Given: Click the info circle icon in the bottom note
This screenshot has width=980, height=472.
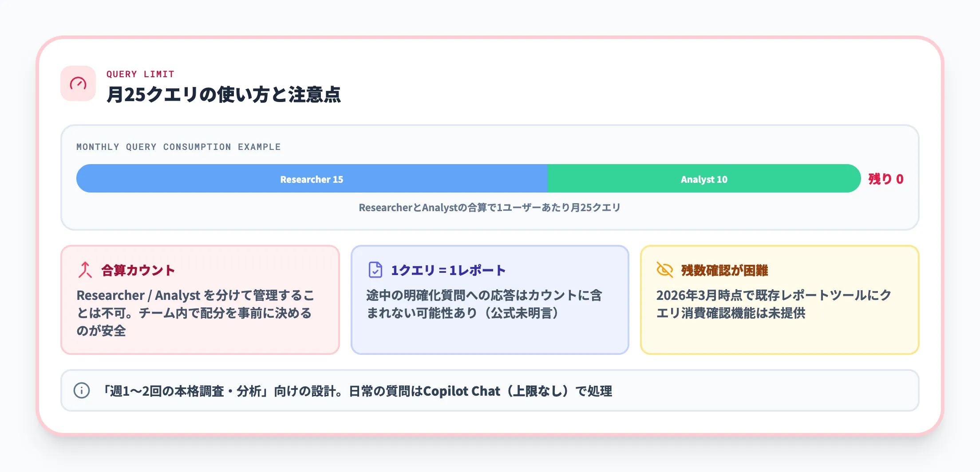Looking at the screenshot, I should [x=82, y=390].
